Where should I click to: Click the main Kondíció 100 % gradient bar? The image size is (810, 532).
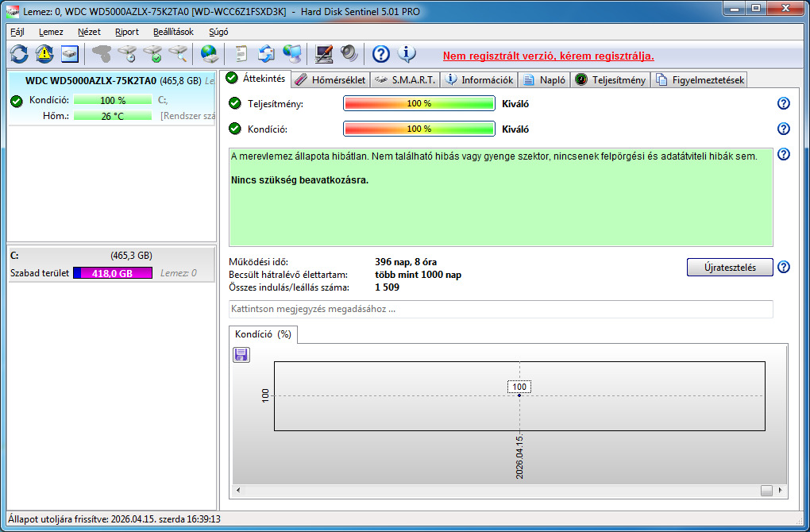pos(419,129)
